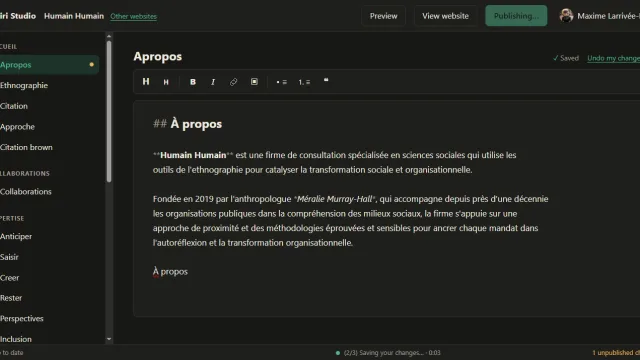Open Creer page in sidebar
Viewport: 640px width, 360px height.
[x=9, y=278]
